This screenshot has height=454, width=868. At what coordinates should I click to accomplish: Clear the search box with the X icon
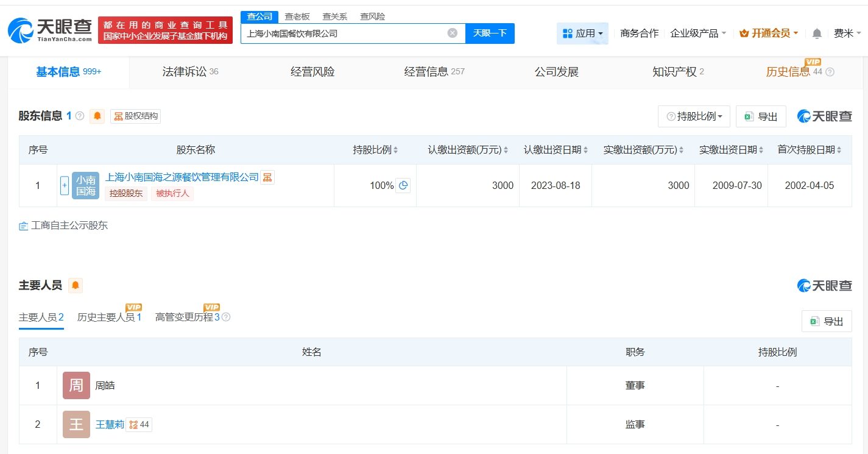tap(453, 33)
